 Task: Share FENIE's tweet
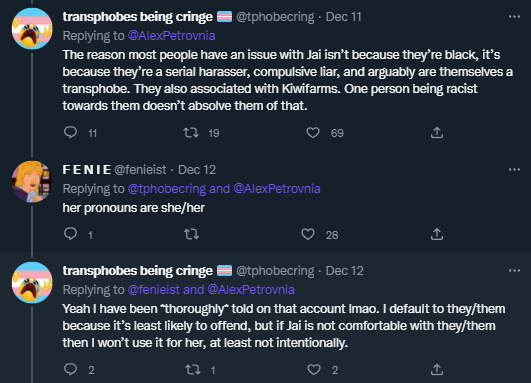(x=437, y=234)
